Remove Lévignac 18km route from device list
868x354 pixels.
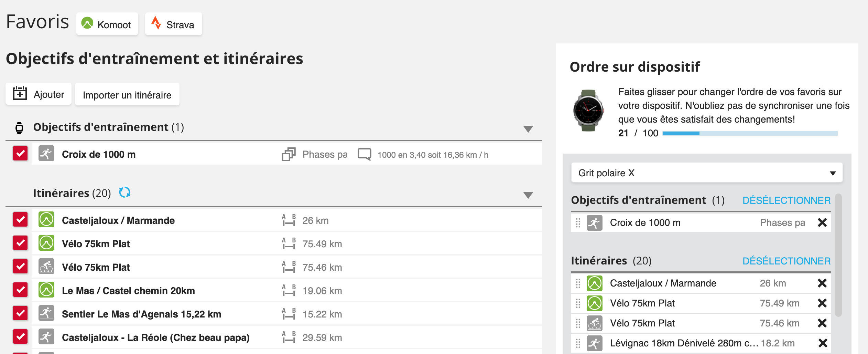tap(822, 343)
